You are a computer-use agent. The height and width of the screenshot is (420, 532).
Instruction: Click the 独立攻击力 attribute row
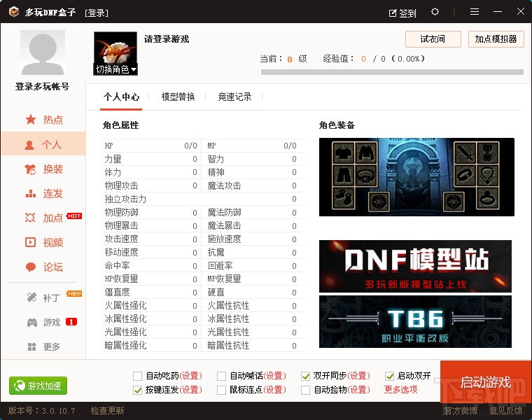tap(202, 199)
